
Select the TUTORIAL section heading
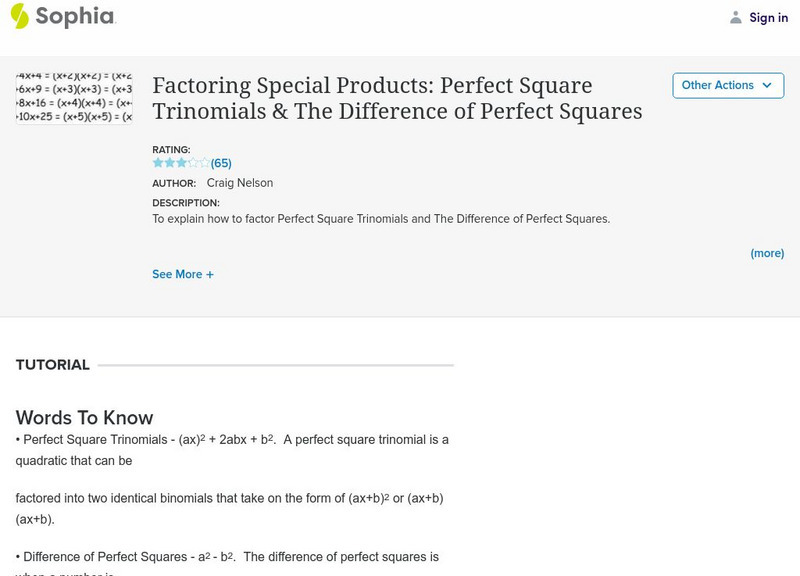(x=53, y=365)
